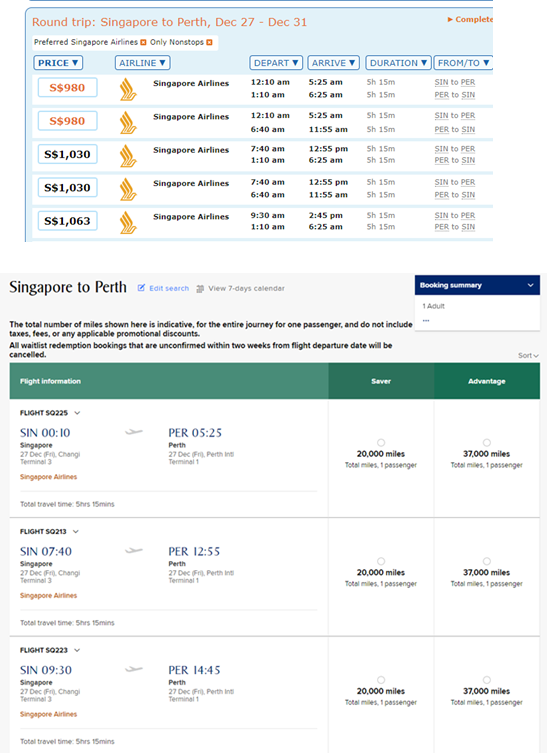Image resolution: width=547 pixels, height=753 pixels.
Task: Click the 7-days calendar icon
Action: (200, 289)
